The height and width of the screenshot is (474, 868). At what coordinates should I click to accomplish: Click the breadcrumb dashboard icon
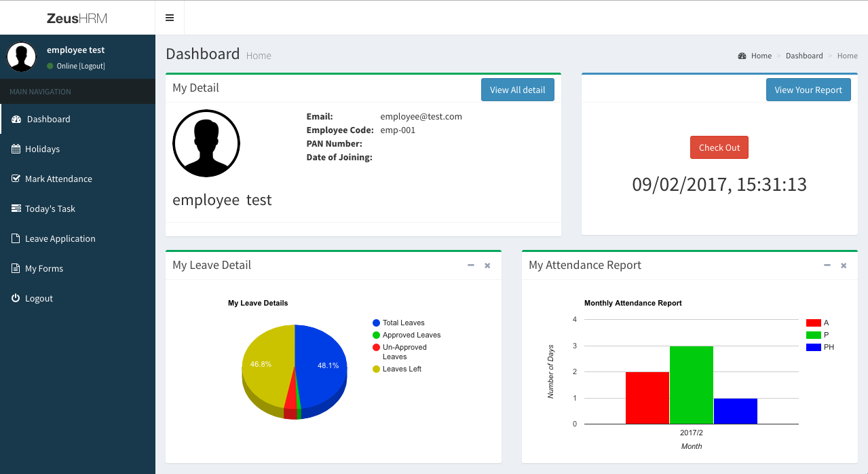[742, 56]
